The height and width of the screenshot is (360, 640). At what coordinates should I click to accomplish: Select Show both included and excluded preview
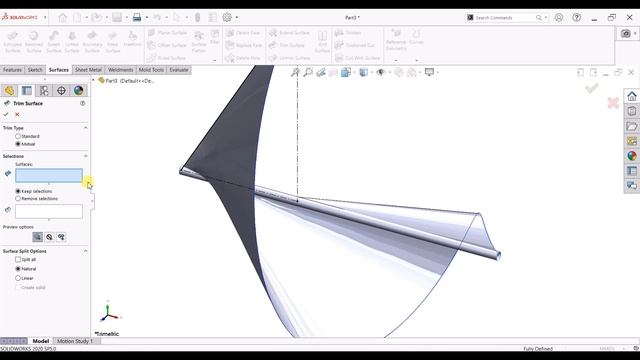[x=61, y=237]
